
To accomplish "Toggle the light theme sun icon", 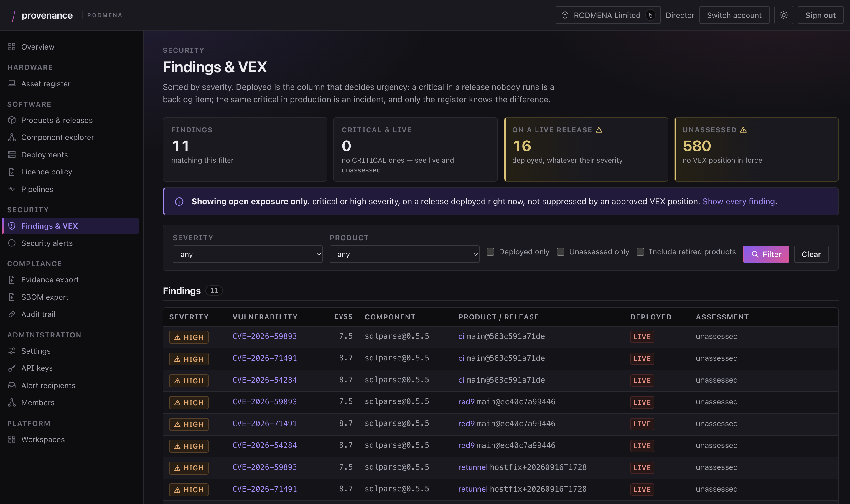I will click(783, 15).
